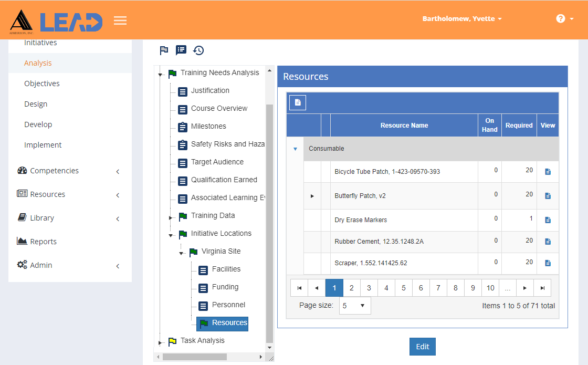
Task: Go to page 10 of resources
Action: point(490,288)
